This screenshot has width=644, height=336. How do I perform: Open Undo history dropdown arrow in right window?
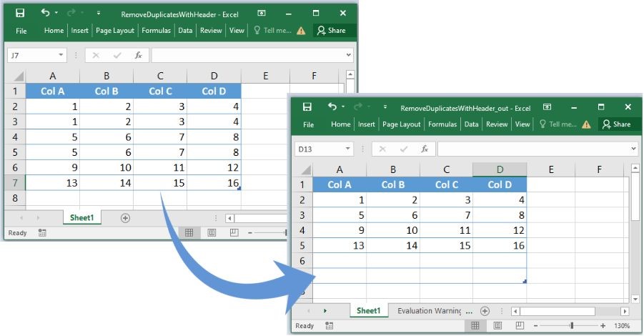(x=343, y=107)
